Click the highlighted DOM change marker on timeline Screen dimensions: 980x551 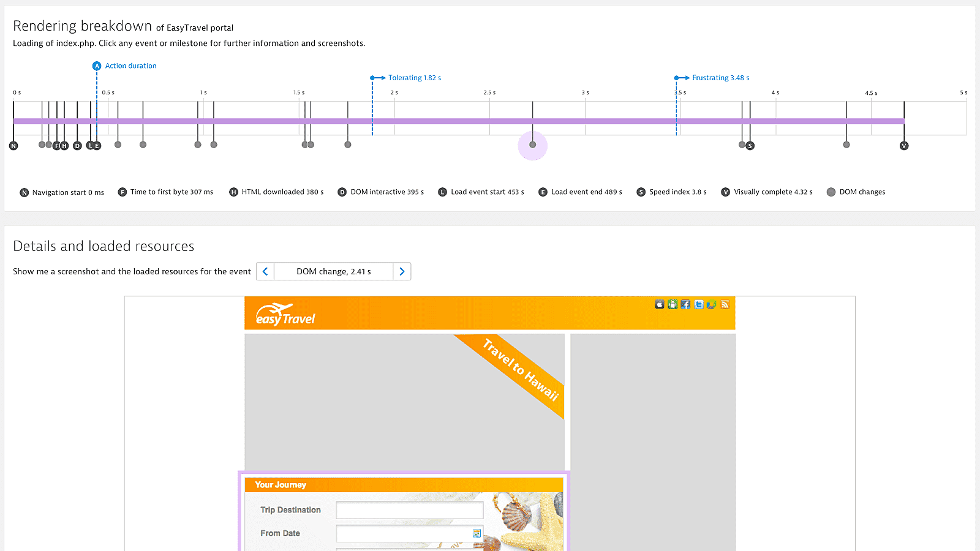tap(532, 145)
